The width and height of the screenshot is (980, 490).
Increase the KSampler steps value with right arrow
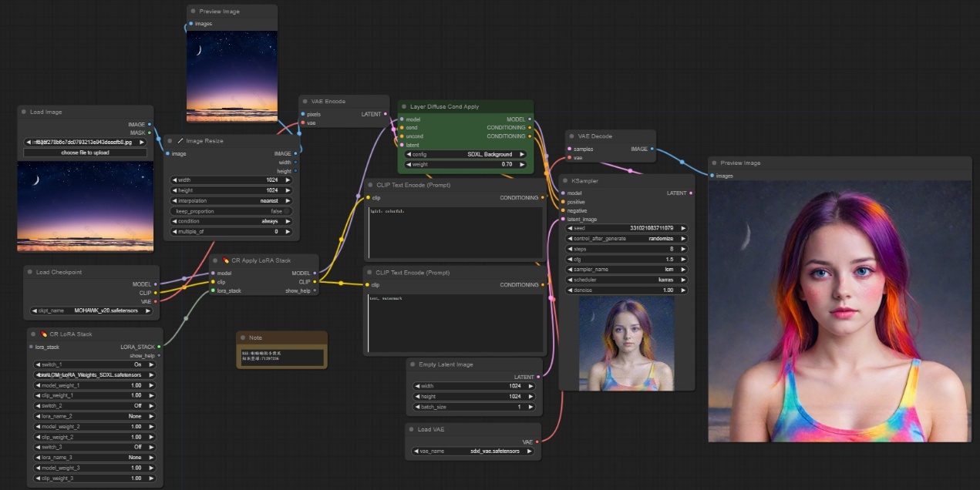(682, 249)
